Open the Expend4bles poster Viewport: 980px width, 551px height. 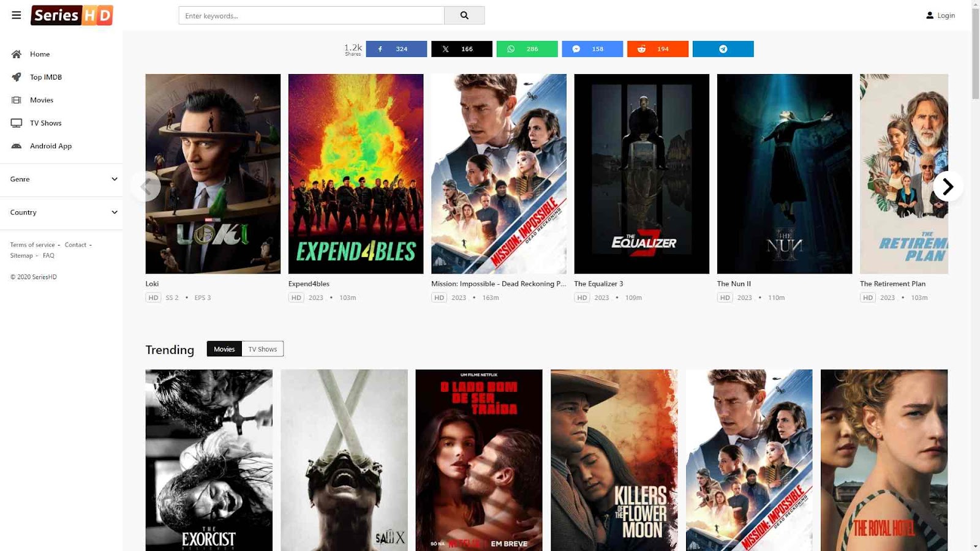(x=356, y=174)
